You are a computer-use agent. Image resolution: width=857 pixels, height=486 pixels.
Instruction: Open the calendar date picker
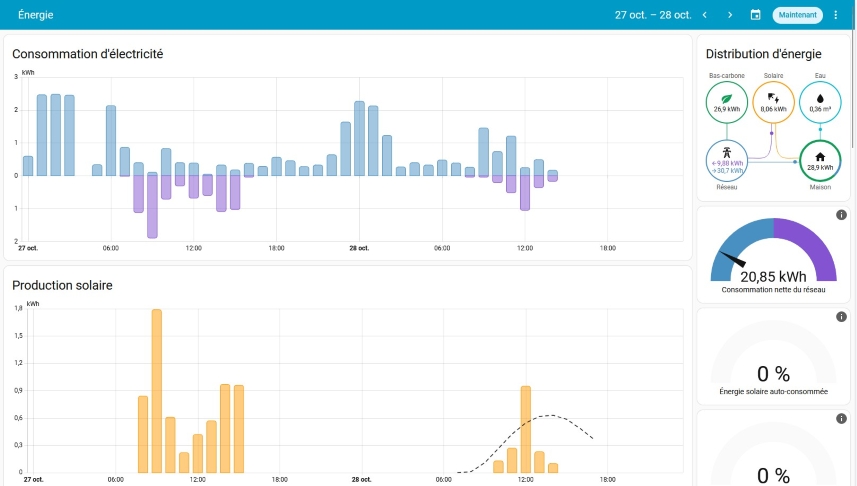tap(756, 15)
